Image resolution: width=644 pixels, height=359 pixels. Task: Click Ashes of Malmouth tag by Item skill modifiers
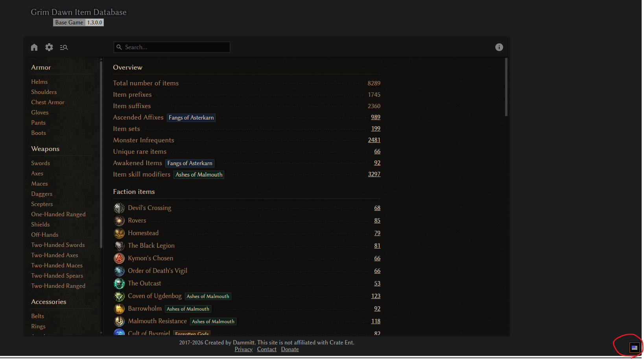pyautogui.click(x=199, y=175)
